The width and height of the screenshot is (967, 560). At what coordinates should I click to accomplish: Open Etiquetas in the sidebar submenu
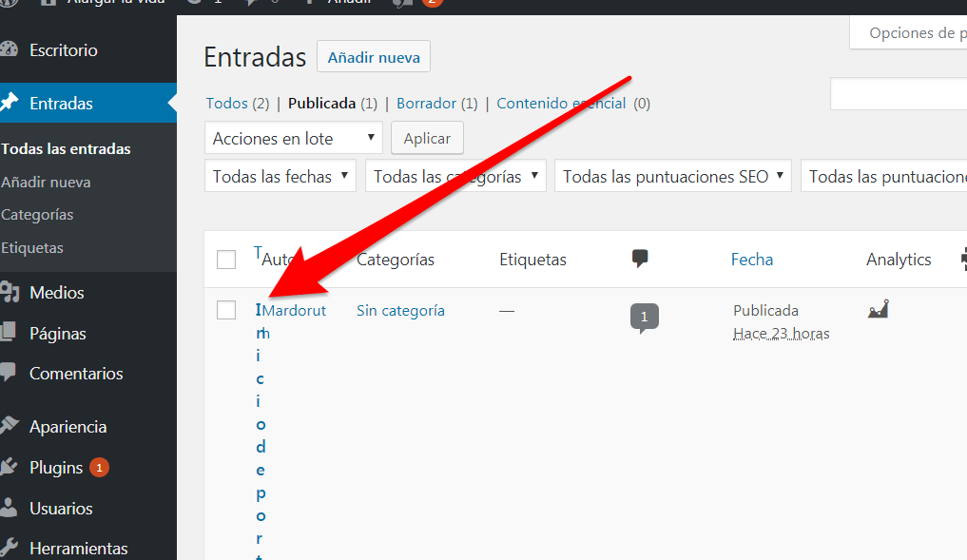coord(32,247)
